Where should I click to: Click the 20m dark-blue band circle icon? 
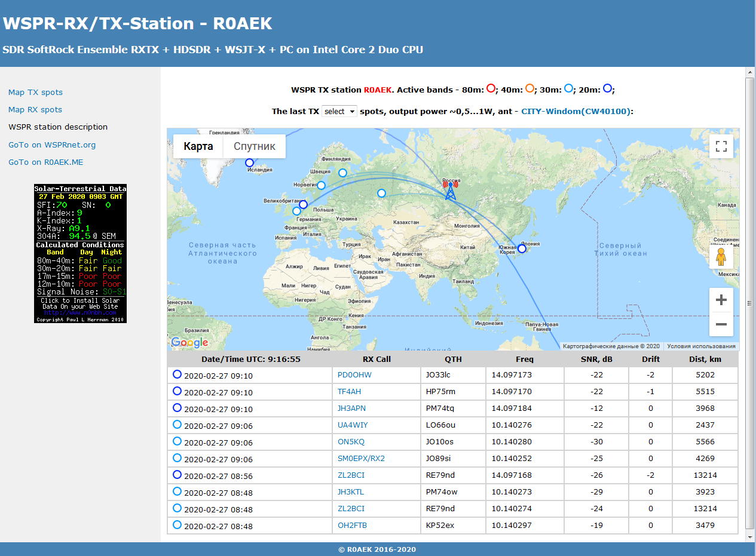607,88
